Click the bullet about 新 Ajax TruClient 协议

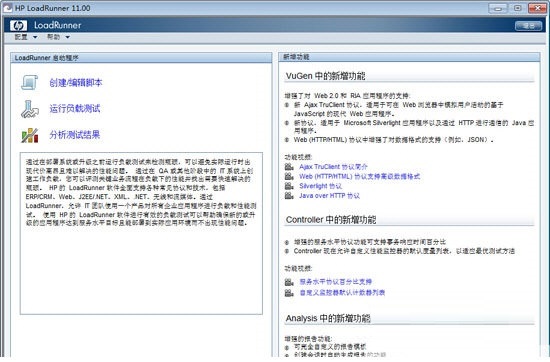(x=398, y=109)
